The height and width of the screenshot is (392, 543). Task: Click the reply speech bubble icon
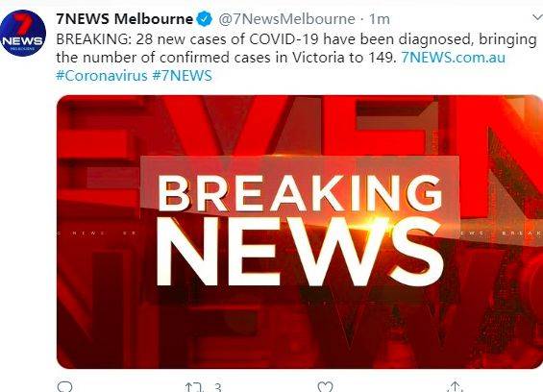coord(64,386)
